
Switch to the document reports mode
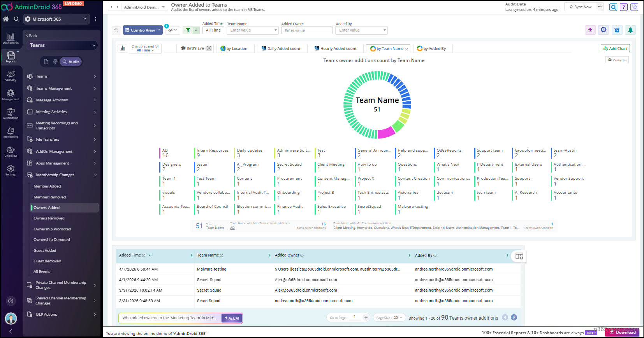coord(46,62)
